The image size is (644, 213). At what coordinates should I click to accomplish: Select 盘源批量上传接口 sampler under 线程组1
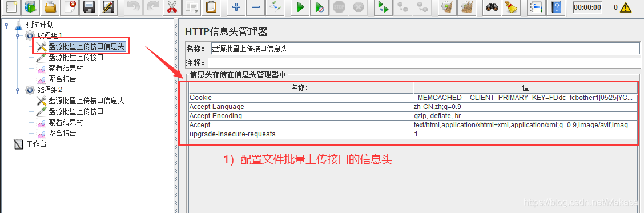(x=76, y=57)
